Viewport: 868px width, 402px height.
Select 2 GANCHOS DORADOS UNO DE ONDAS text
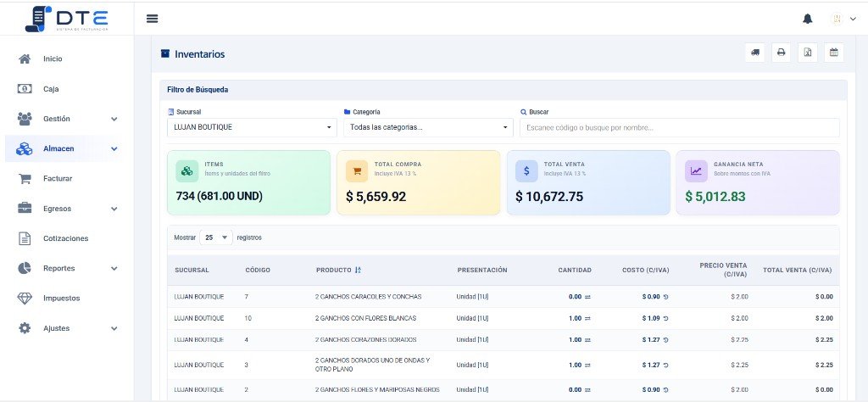pyautogui.click(x=372, y=365)
